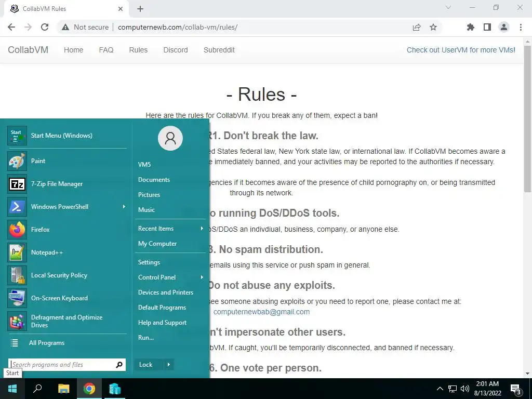Open VM5 user folder

click(144, 165)
